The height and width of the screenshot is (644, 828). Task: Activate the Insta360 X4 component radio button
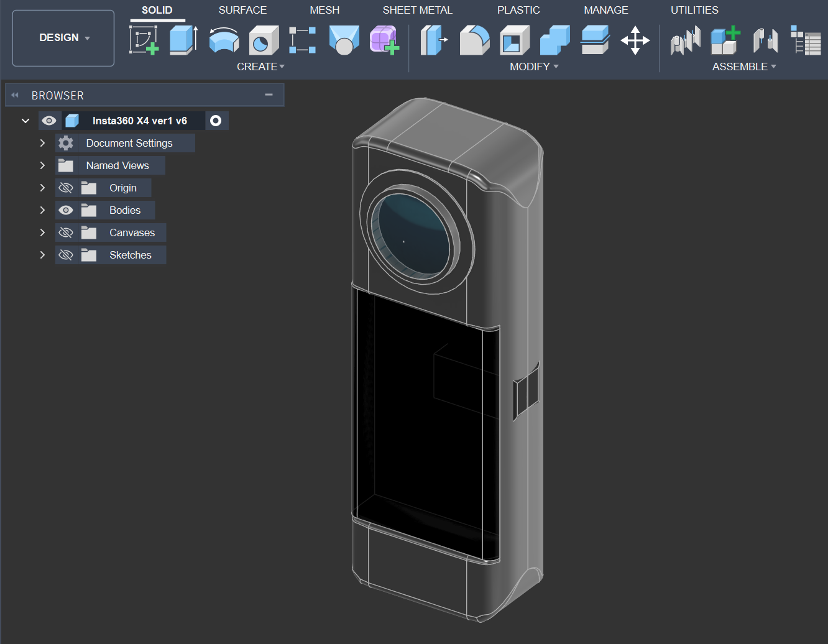pyautogui.click(x=216, y=121)
